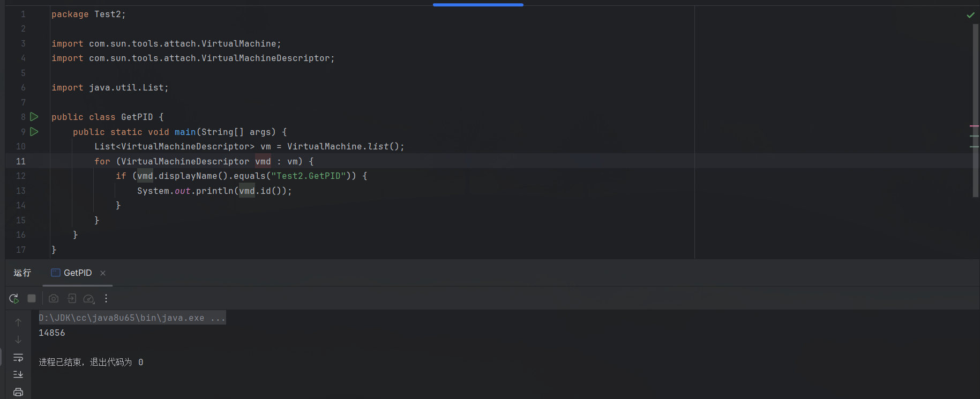Viewport: 980px width, 399px height.
Task: Click the java.util.List import
Action: coord(110,88)
